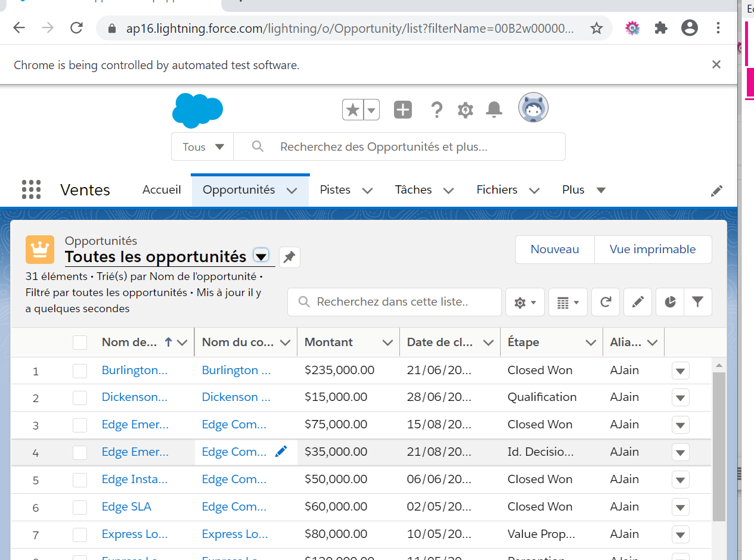The image size is (754, 560).
Task: Open the user profile avatar
Action: click(x=533, y=108)
